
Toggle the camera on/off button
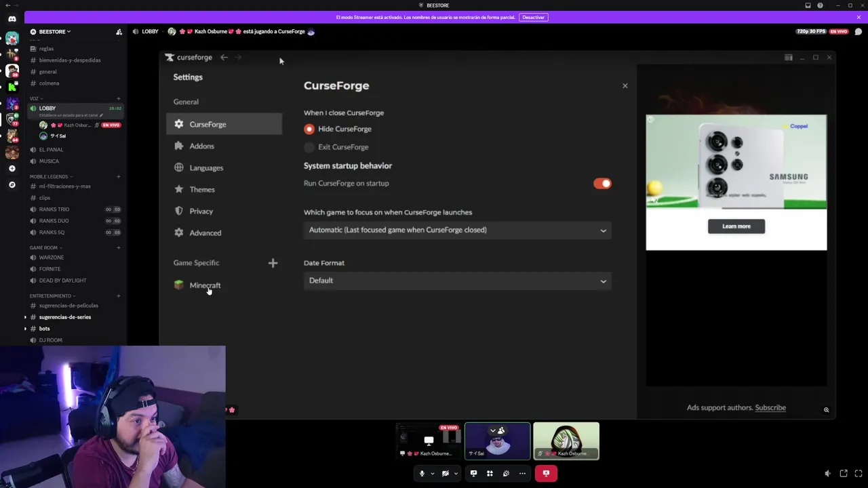pos(446,473)
